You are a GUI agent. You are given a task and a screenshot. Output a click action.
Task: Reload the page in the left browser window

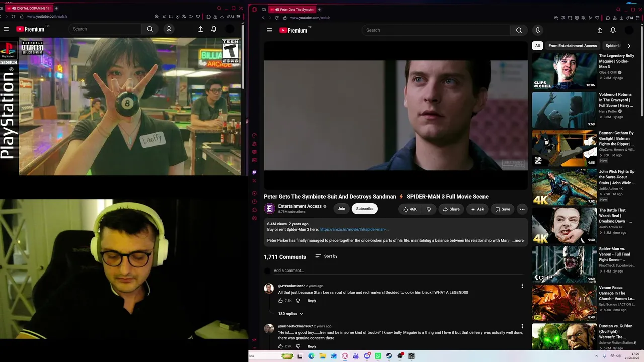pos(14,17)
